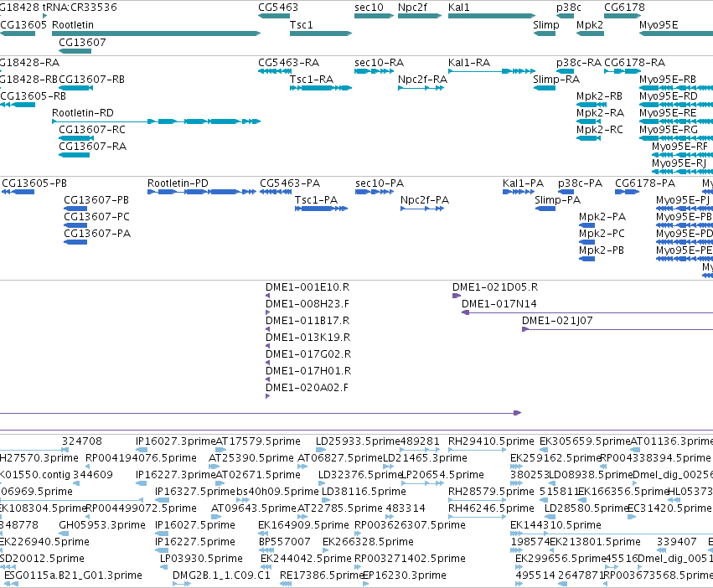This screenshot has height=588, width=713.
Task: Click the Npc2f-PA protein label
Action: tap(424, 200)
